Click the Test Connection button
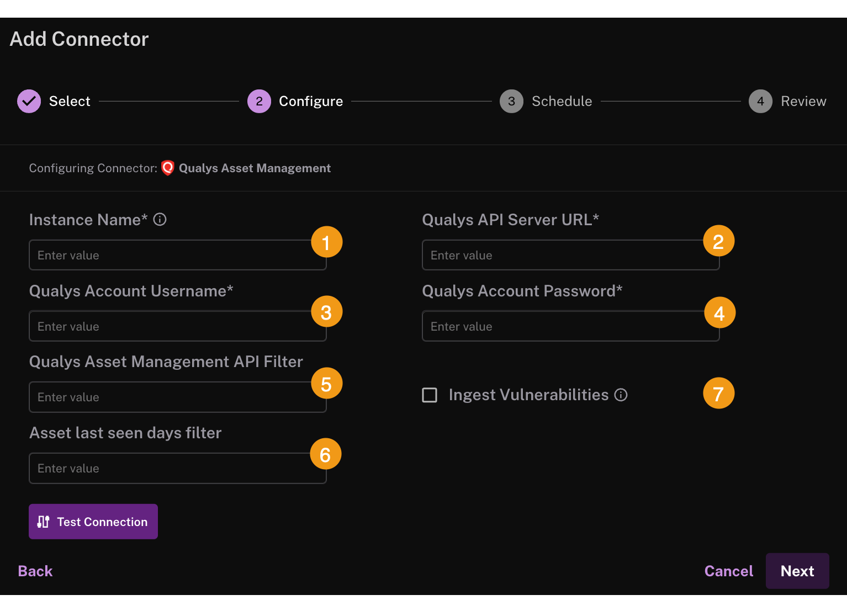Viewport: 847px width, 616px height. [x=93, y=522]
